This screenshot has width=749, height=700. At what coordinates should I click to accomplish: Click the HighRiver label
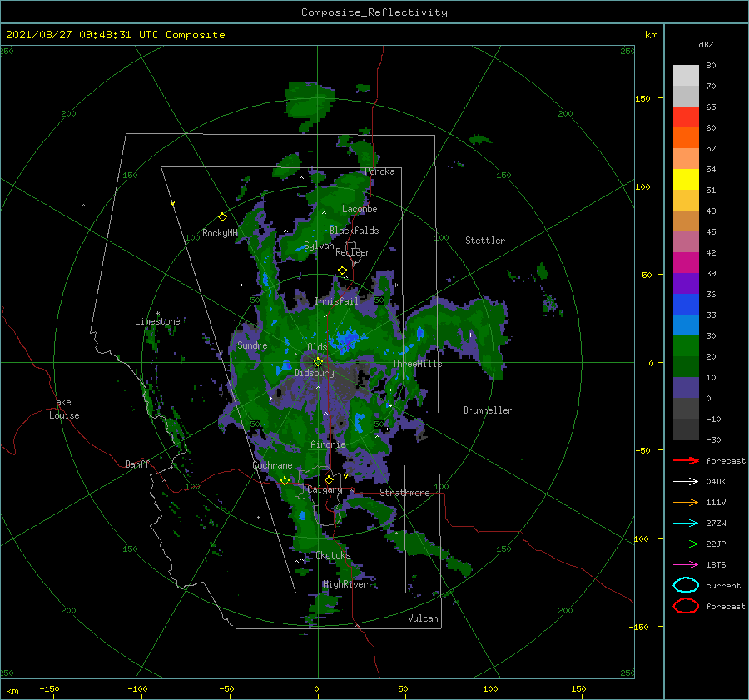[345, 584]
